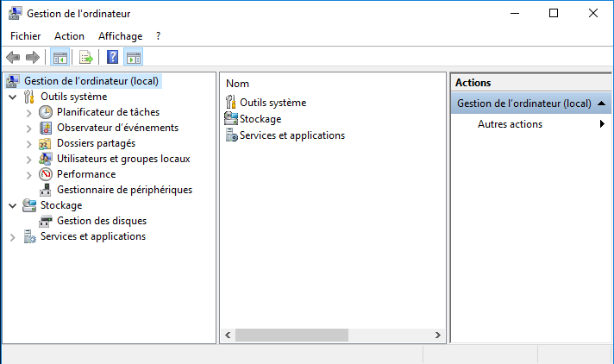The width and height of the screenshot is (614, 364).
Task: Click the Back arrow toolbar icon
Action: (13, 58)
